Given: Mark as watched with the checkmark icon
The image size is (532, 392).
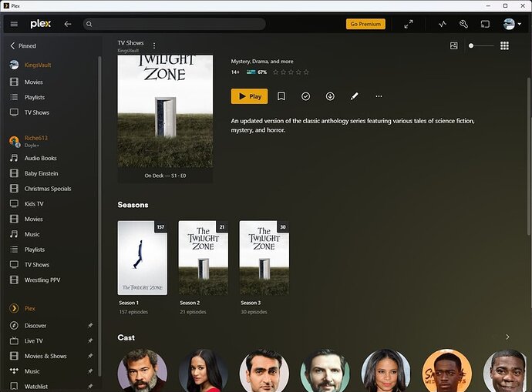Looking at the screenshot, I should 305,96.
